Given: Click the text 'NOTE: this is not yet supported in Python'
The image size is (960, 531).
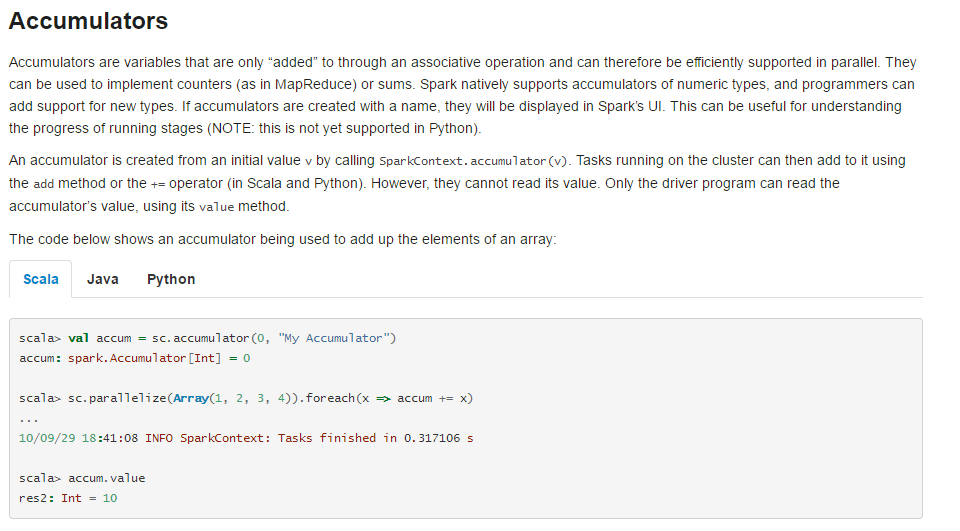Looking at the screenshot, I should click(345, 129).
